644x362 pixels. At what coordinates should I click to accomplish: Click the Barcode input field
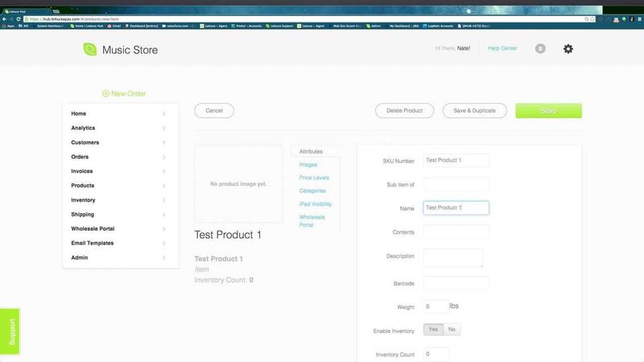(x=456, y=283)
